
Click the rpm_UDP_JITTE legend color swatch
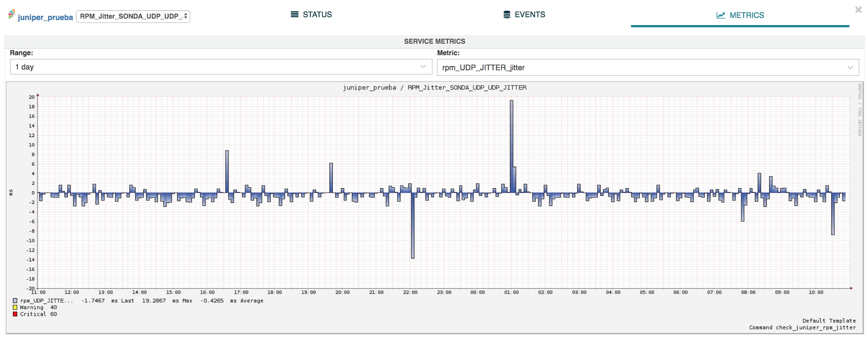pyautogui.click(x=15, y=301)
